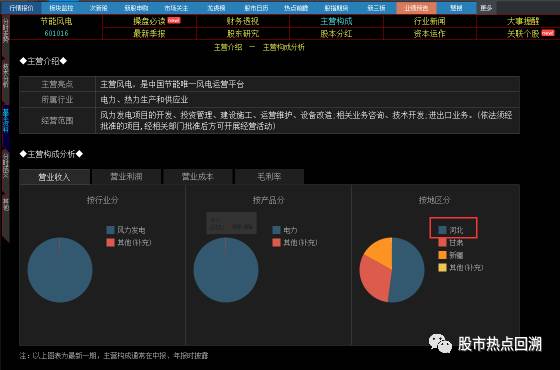This screenshot has width=560, height=370.
Task: Jump to 主营构成分析 anchor link
Action: click(x=284, y=47)
